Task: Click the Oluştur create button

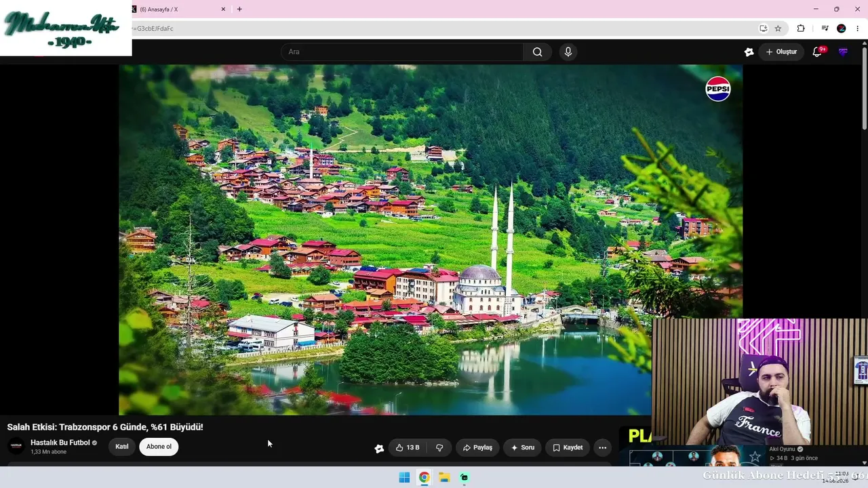Action: 781,52
